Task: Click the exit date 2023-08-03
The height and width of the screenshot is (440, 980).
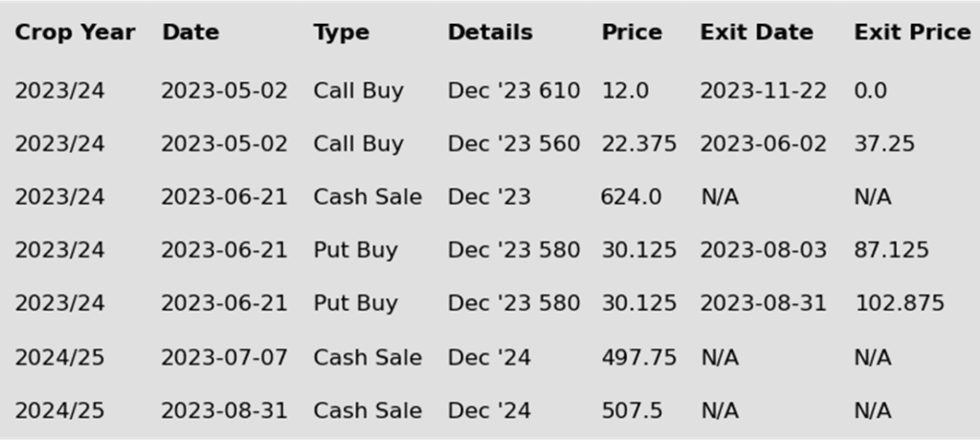Action: tap(763, 250)
